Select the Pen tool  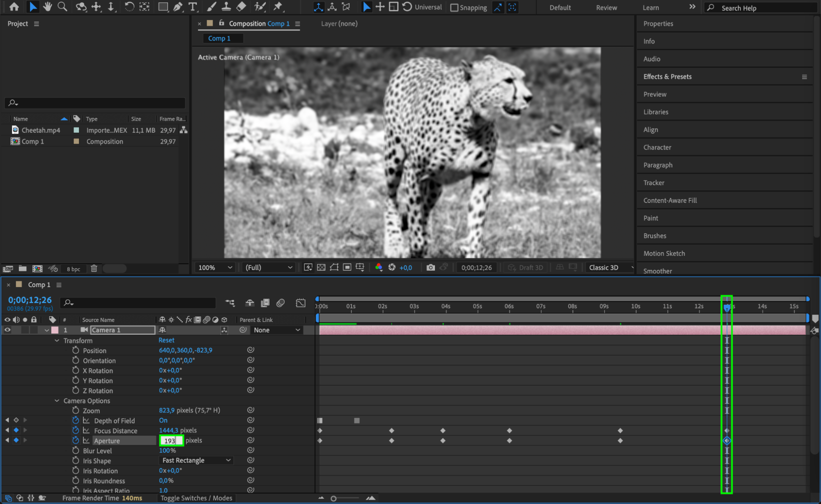[178, 7]
